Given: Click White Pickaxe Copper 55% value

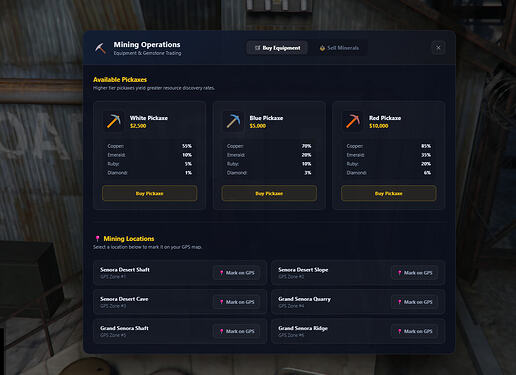Looking at the screenshot, I should click(187, 146).
